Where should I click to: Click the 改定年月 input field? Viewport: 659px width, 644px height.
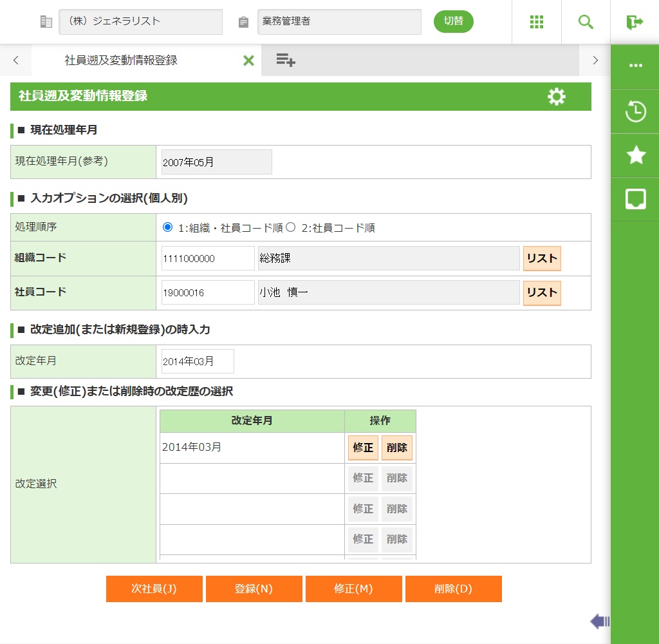click(198, 361)
